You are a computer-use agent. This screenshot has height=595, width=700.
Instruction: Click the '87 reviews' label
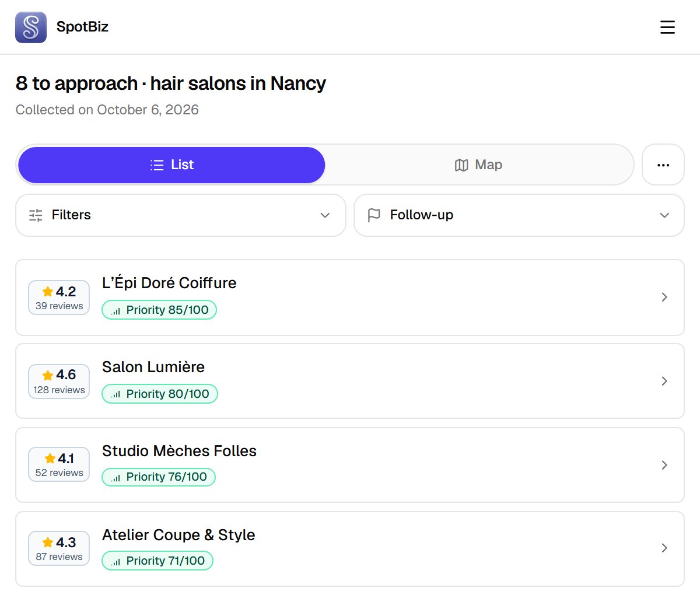(59, 557)
